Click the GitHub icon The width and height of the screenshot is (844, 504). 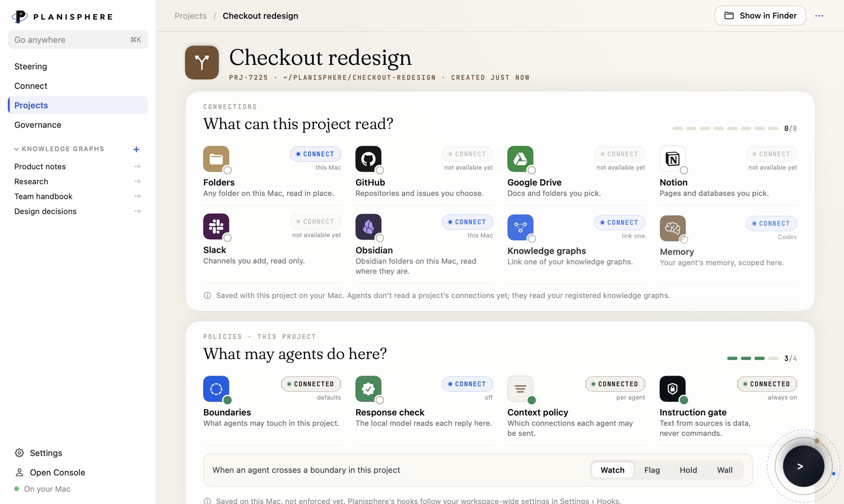point(368,159)
